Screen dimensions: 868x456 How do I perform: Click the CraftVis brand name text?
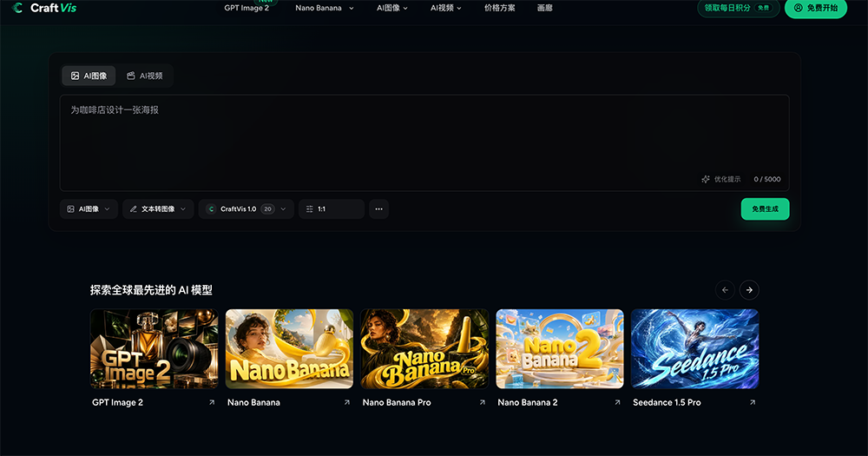[x=53, y=8]
